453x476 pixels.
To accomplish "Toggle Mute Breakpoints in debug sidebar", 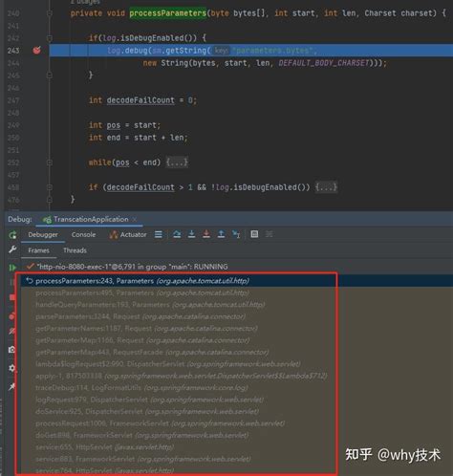I will [12, 331].
